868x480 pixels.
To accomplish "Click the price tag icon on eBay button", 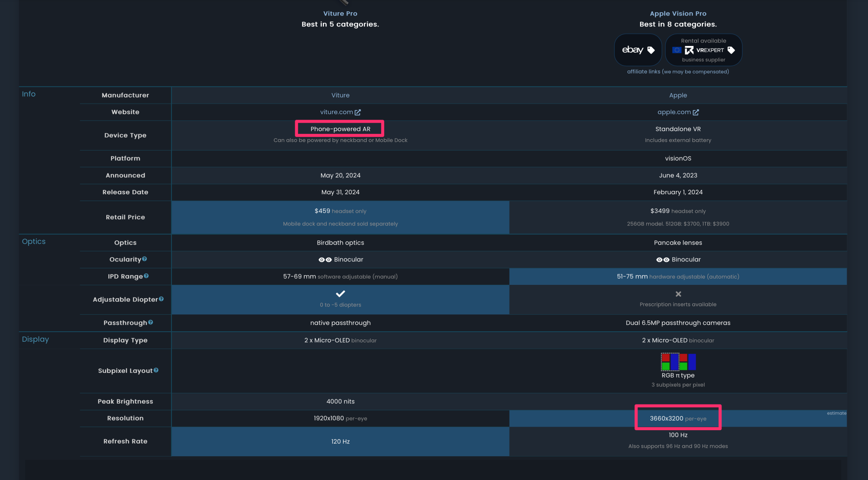I will (x=651, y=50).
